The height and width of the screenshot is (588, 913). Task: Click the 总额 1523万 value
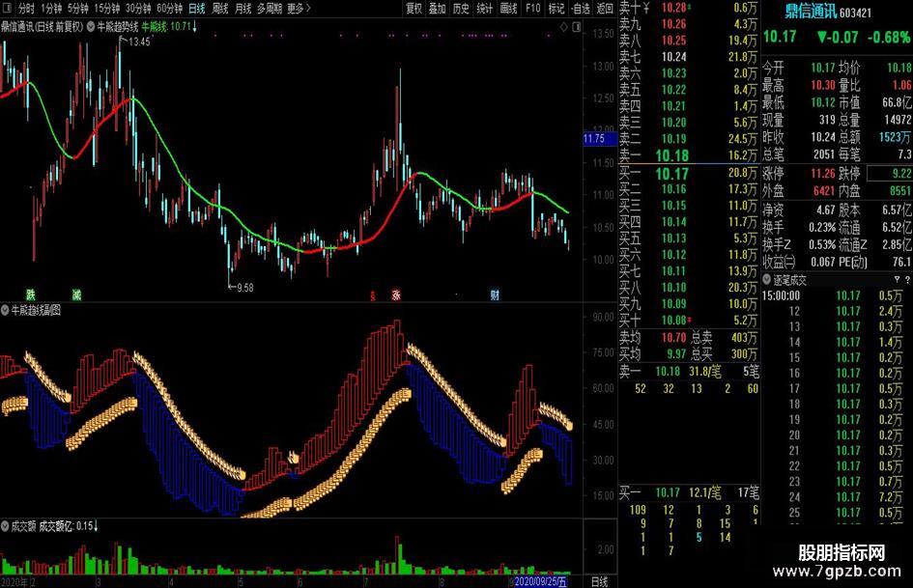pos(895,137)
